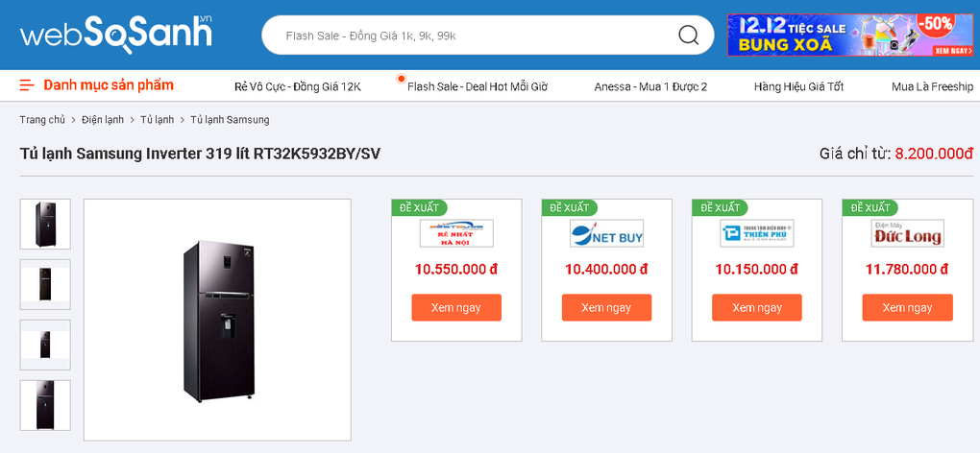
Task: Click the main Samsung fridge image
Action: tap(217, 321)
